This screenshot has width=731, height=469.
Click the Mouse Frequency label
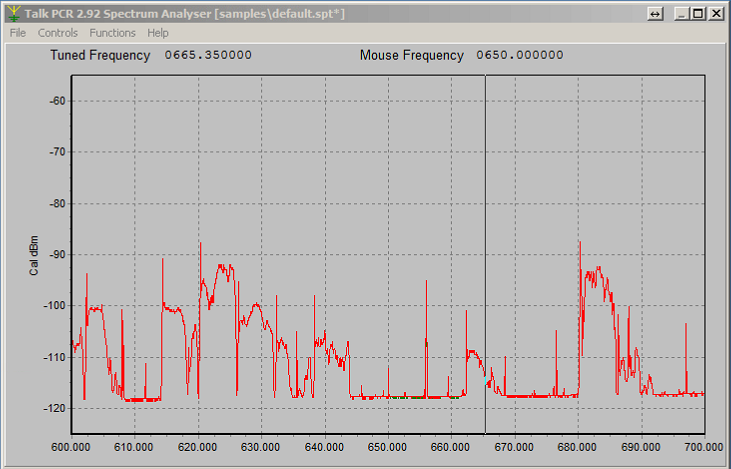[412, 55]
